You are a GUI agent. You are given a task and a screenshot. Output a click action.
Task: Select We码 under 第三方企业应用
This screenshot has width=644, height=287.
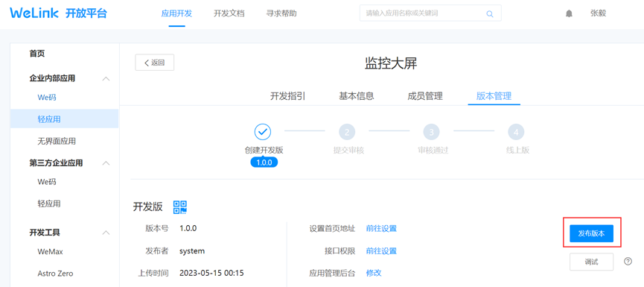(47, 182)
